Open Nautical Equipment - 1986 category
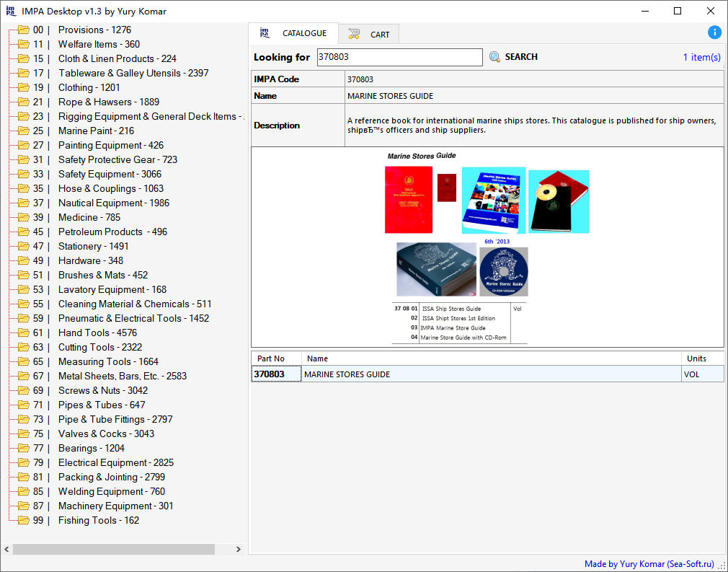Viewport: 728px width, 572px height. point(114,203)
